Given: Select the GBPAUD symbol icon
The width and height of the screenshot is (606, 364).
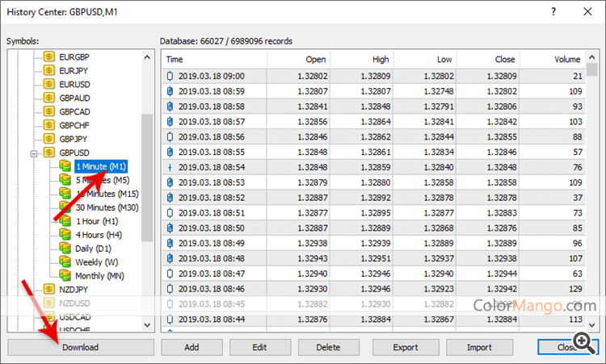Looking at the screenshot, I should 48,98.
